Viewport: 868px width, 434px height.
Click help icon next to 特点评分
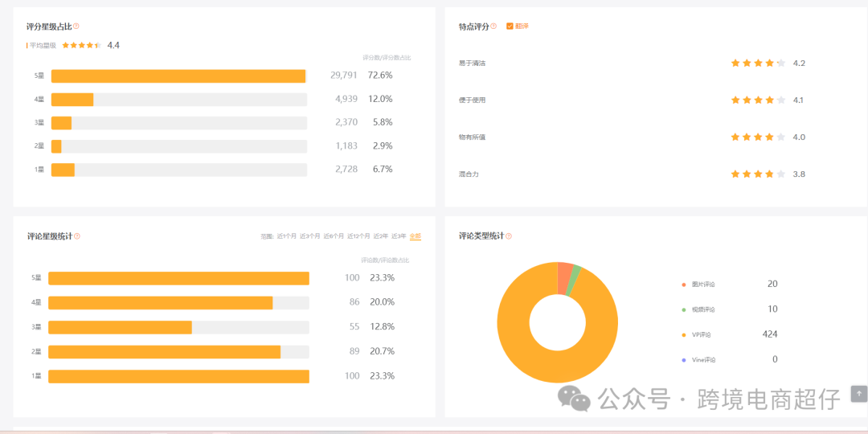click(493, 27)
